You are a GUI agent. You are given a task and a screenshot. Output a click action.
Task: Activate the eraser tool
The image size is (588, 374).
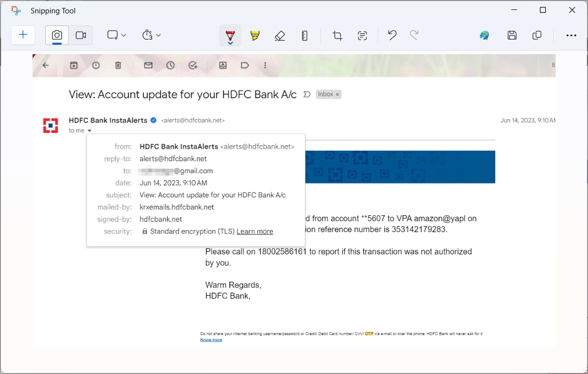point(280,35)
